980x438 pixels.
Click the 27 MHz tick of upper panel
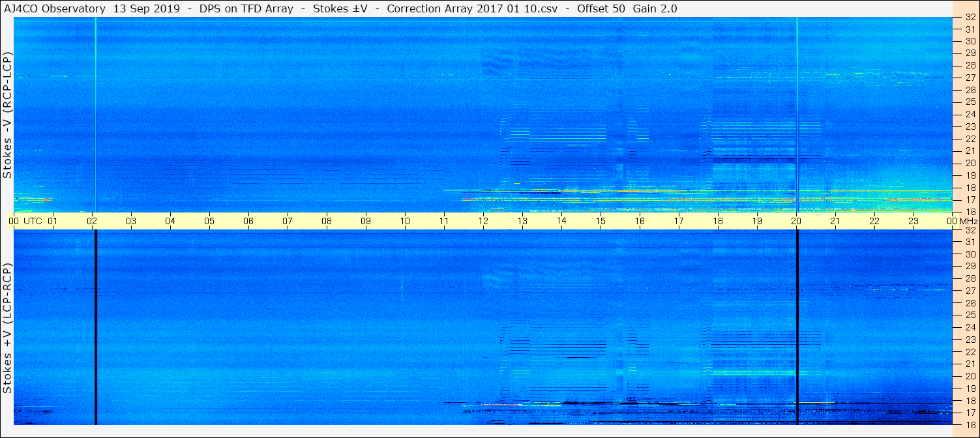970,78
